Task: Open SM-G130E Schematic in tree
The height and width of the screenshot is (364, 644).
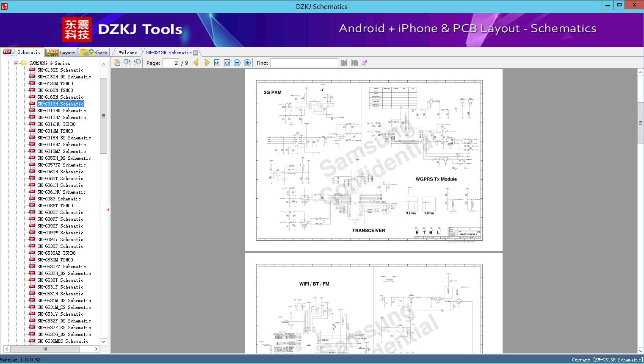Action: pyautogui.click(x=60, y=70)
